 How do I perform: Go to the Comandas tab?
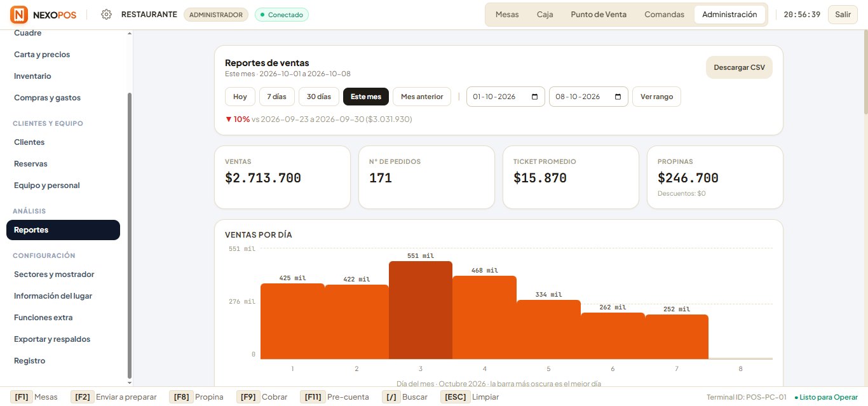(664, 15)
